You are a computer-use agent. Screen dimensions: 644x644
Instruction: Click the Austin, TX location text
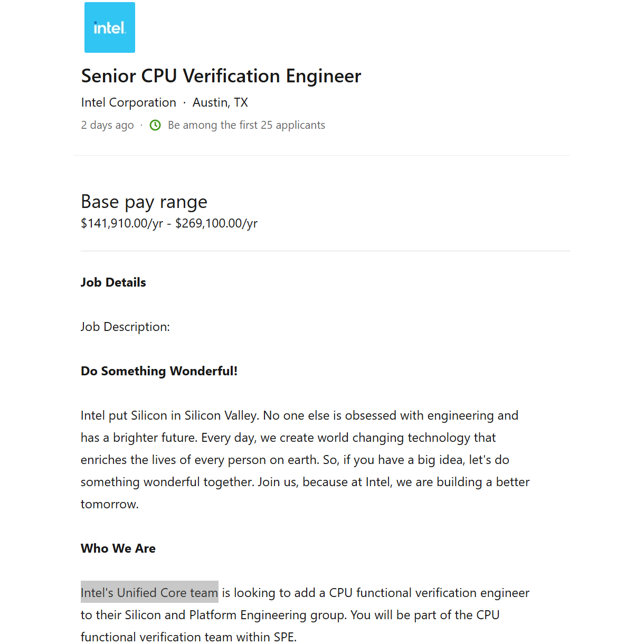pyautogui.click(x=220, y=102)
